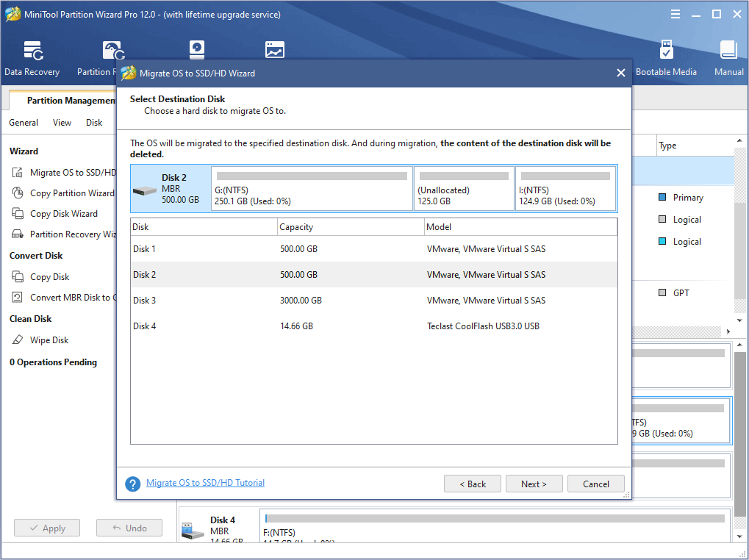
Task: Click the cyan Logical type swatch
Action: pyautogui.click(x=662, y=241)
